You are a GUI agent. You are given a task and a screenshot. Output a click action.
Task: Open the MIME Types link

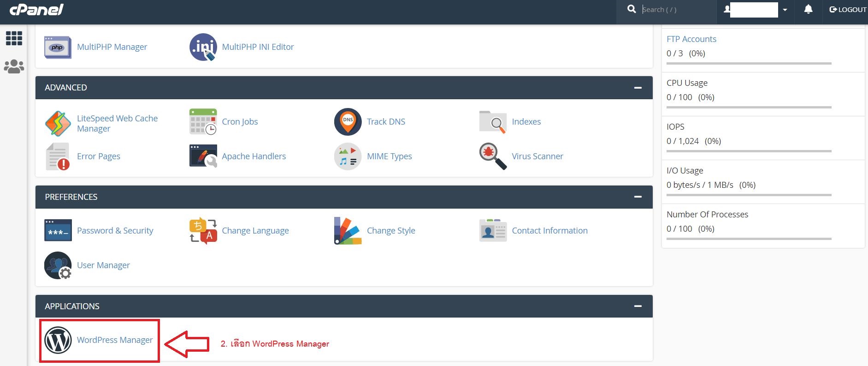tap(389, 156)
